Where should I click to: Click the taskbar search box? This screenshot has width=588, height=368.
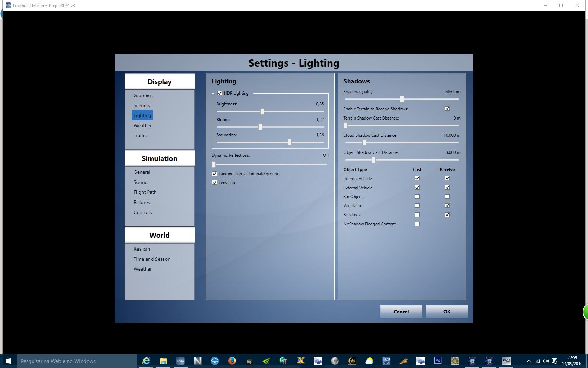coord(77,361)
